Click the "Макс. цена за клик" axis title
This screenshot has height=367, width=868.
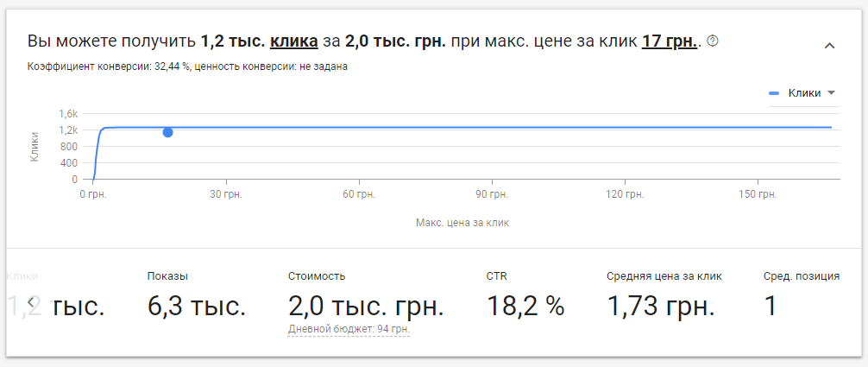462,223
